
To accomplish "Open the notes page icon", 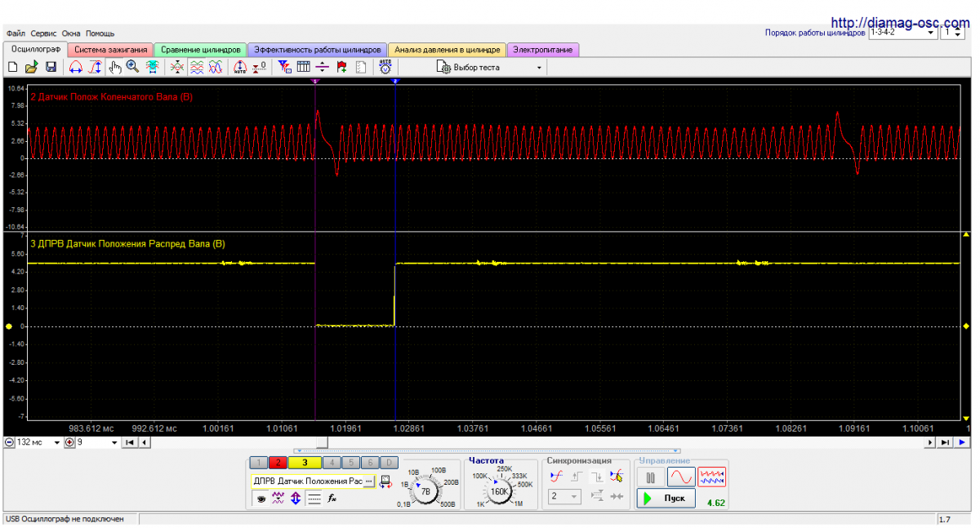I will [x=361, y=67].
